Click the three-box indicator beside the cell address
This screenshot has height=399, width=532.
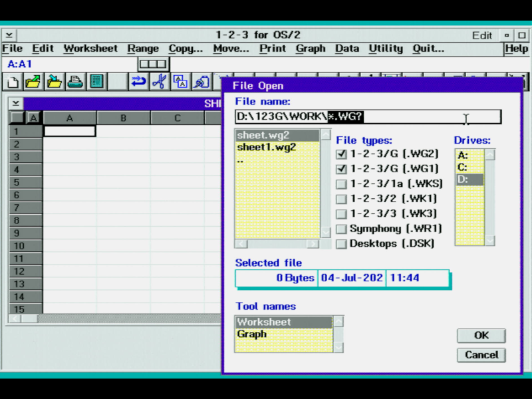pos(154,64)
